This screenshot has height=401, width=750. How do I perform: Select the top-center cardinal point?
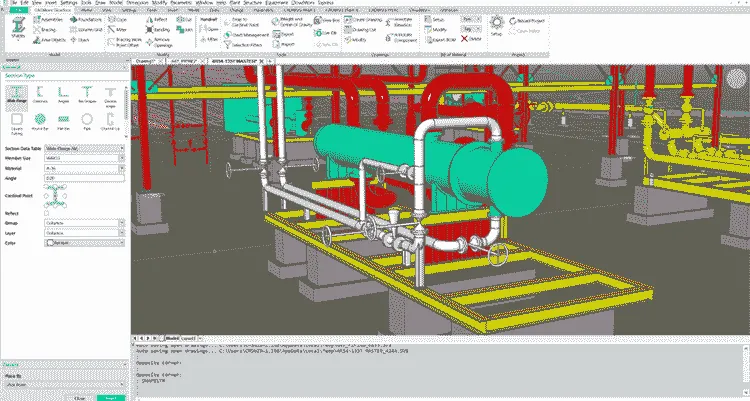[x=55, y=188]
